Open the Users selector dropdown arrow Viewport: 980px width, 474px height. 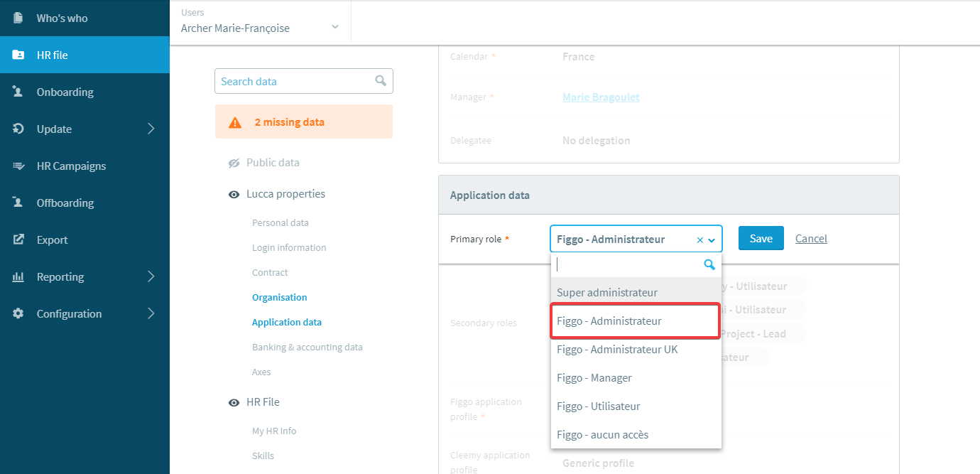pos(335,28)
